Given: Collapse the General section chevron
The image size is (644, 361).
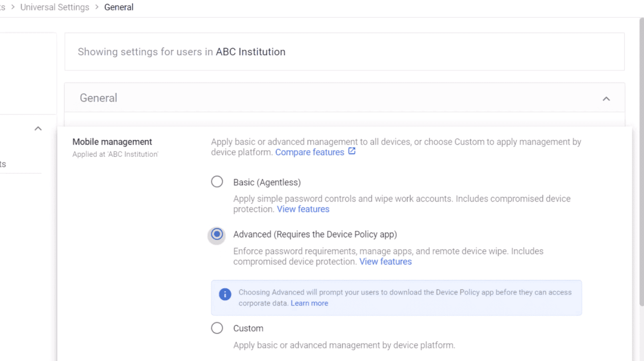Looking at the screenshot, I should (606, 98).
